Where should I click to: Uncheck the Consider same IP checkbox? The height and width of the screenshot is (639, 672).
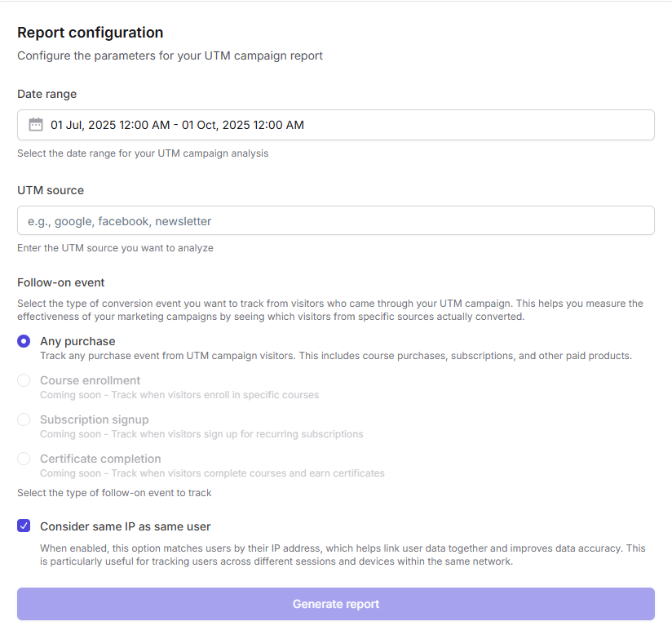tap(24, 526)
